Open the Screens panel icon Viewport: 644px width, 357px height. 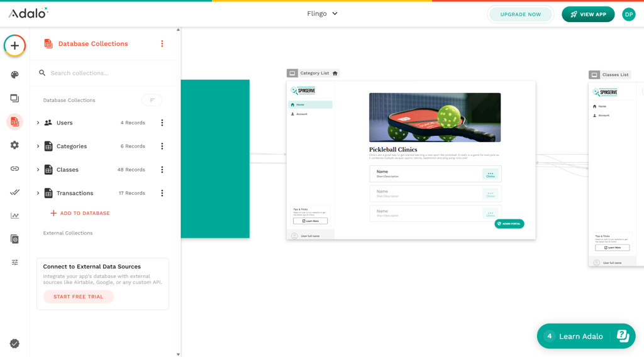coord(15,98)
